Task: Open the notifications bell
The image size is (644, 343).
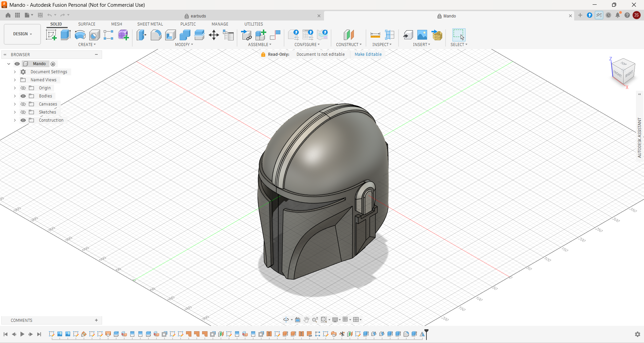Action: tap(618, 15)
